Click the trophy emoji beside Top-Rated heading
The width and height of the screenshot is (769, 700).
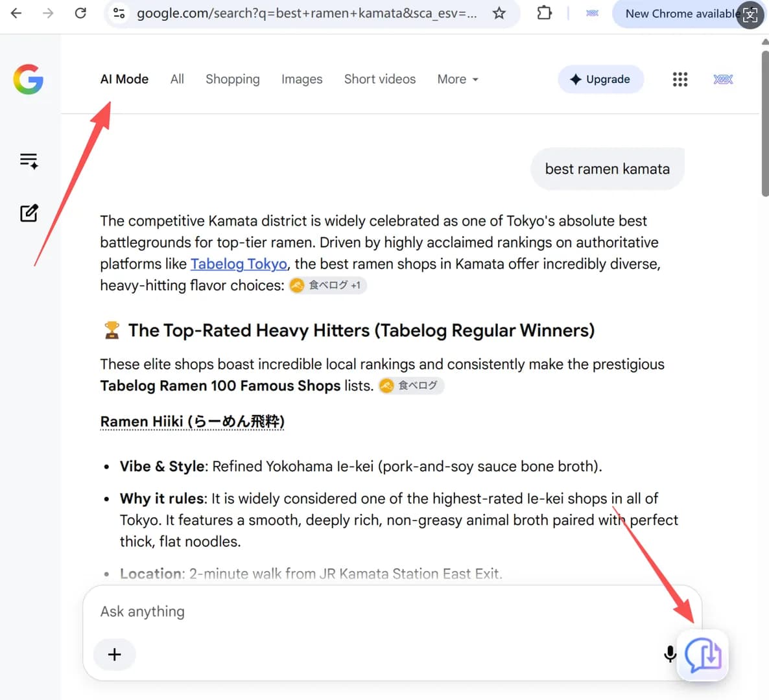pos(112,331)
